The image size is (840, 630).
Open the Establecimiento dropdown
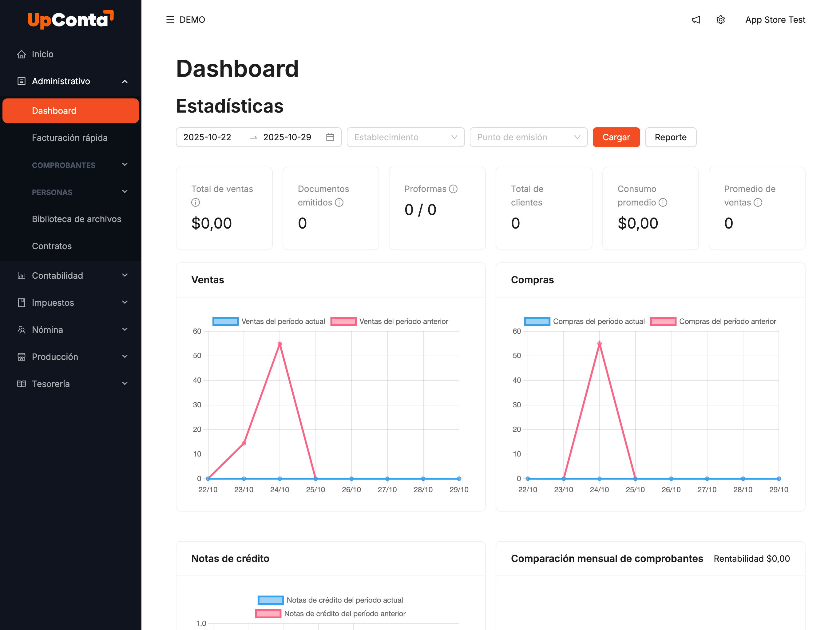click(x=406, y=137)
